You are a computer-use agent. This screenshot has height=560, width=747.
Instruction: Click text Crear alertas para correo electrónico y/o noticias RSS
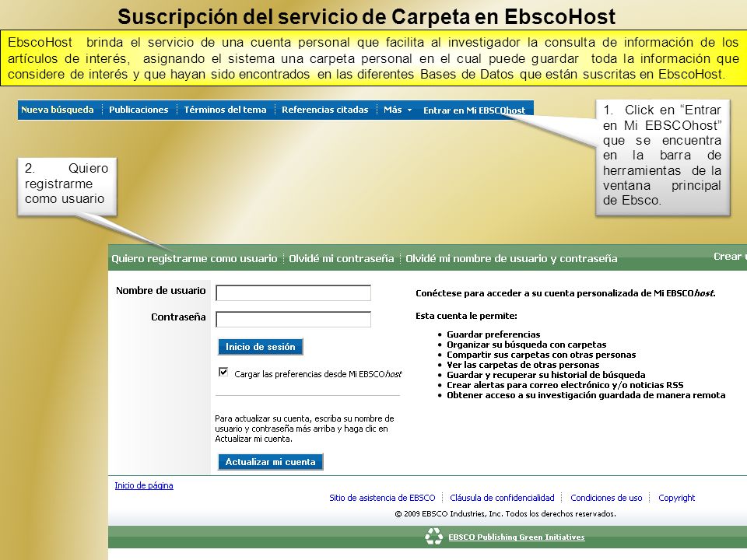click(565, 385)
